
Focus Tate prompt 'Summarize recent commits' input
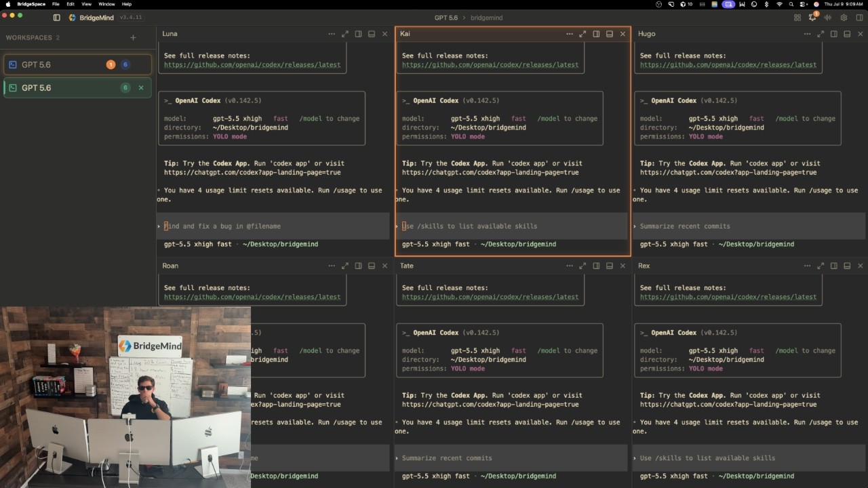tap(512, 458)
